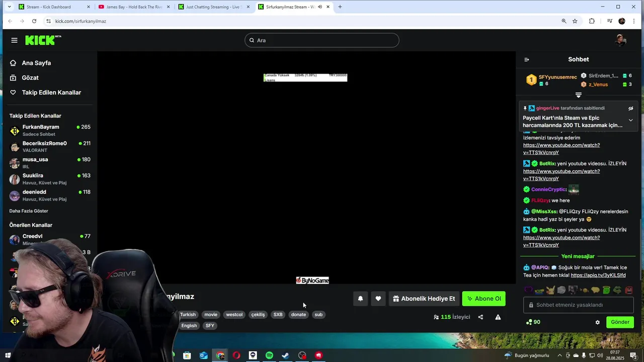Open Chrome three-dot menu
The image size is (644, 362).
tap(634, 21)
